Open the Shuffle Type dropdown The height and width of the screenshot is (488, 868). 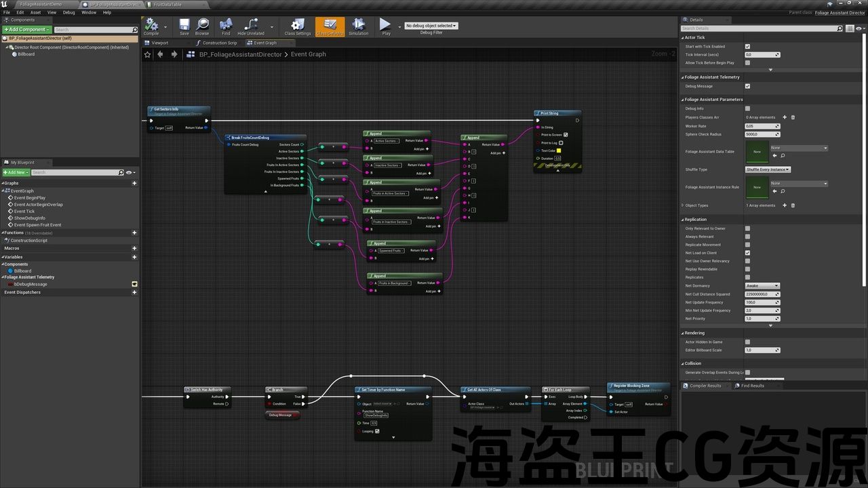click(x=768, y=169)
